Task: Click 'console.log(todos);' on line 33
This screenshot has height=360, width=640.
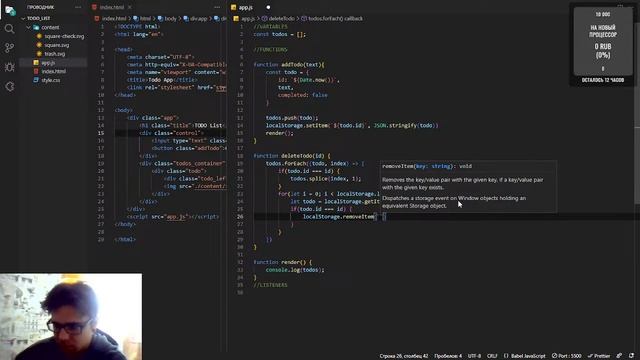Action: [295, 270]
